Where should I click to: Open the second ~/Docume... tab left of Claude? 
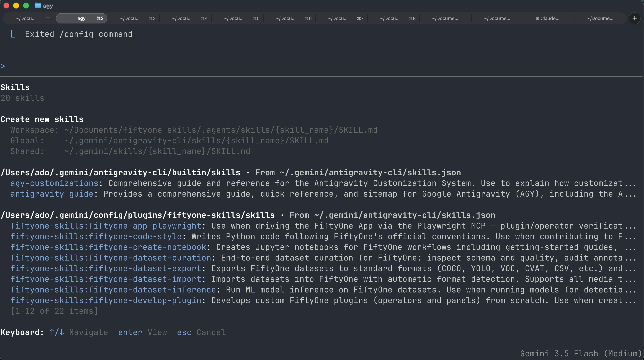point(497,18)
